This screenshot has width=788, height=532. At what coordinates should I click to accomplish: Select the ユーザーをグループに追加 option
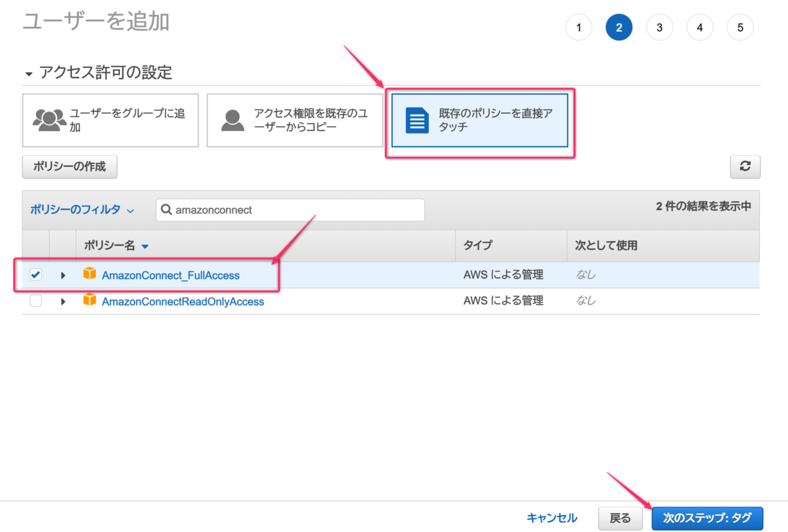click(110, 120)
